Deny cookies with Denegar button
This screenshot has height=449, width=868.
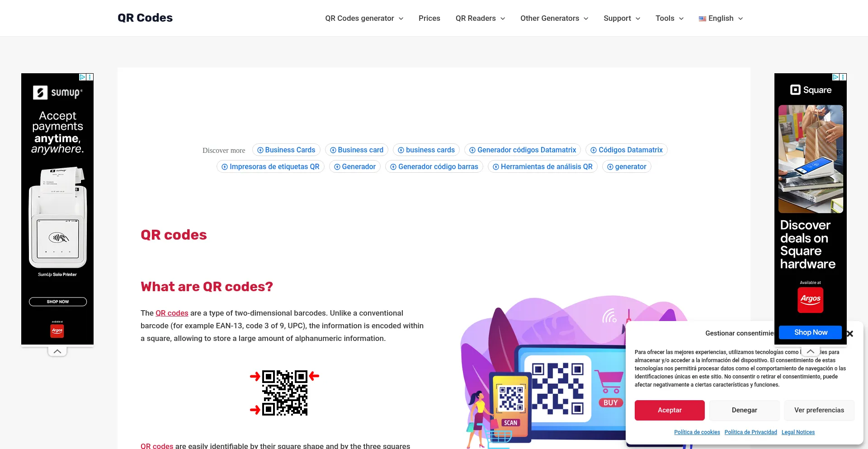(745, 410)
